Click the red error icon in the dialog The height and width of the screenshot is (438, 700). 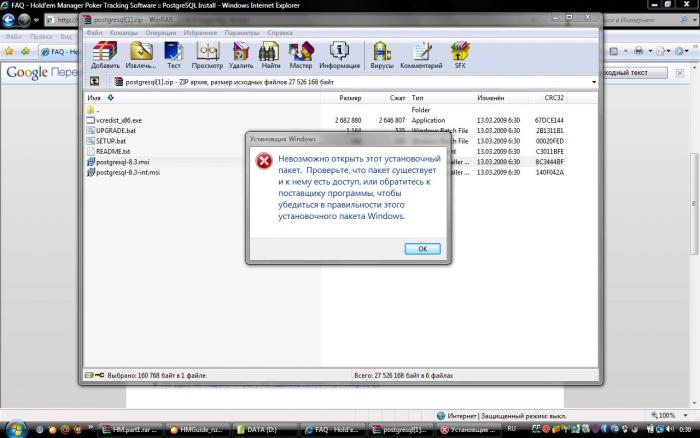click(x=264, y=161)
